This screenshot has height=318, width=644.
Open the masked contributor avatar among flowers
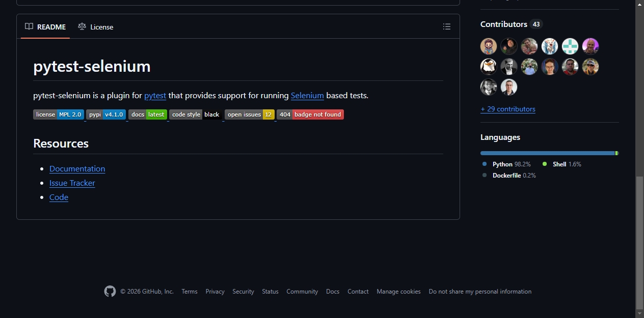(529, 67)
